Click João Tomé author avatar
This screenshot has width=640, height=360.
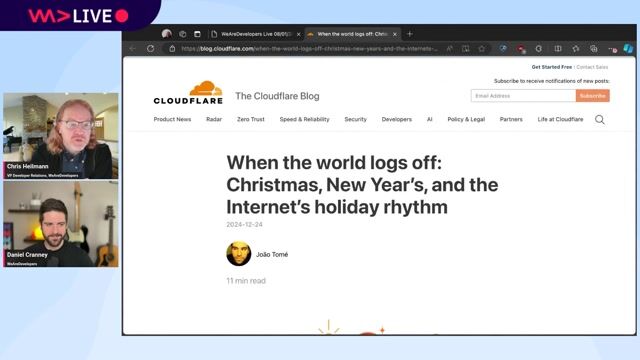click(x=239, y=254)
